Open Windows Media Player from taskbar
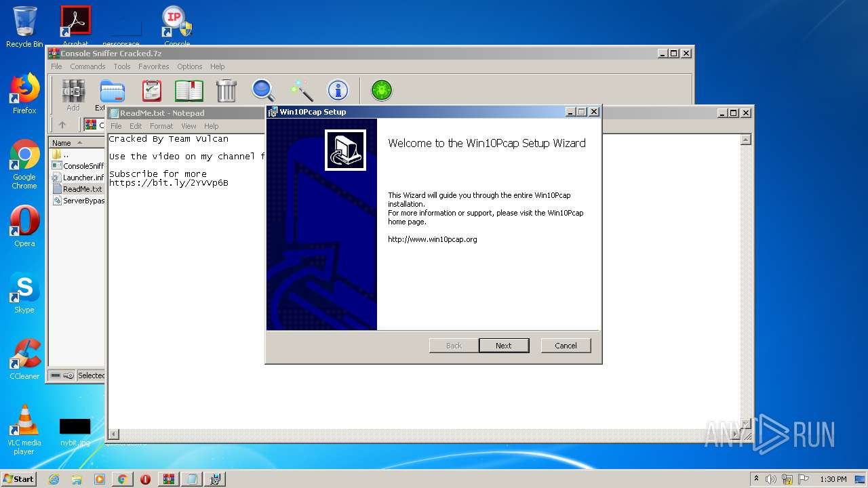Image resolution: width=868 pixels, height=488 pixels. [x=100, y=479]
